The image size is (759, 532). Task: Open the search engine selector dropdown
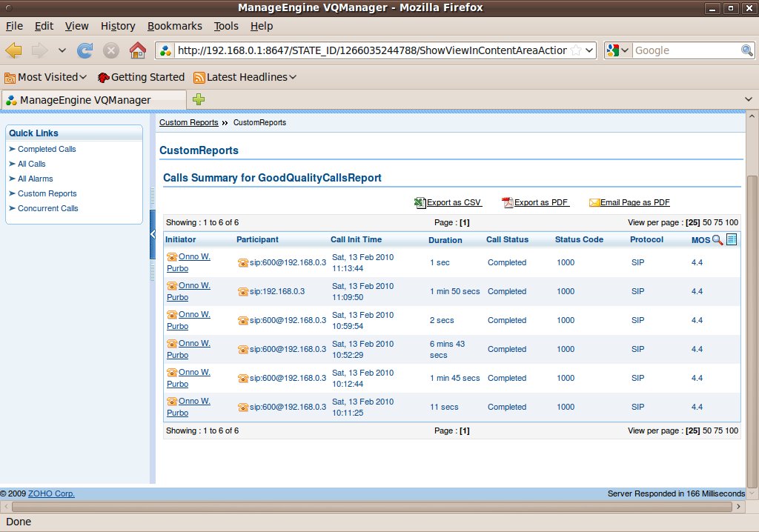pyautogui.click(x=617, y=50)
